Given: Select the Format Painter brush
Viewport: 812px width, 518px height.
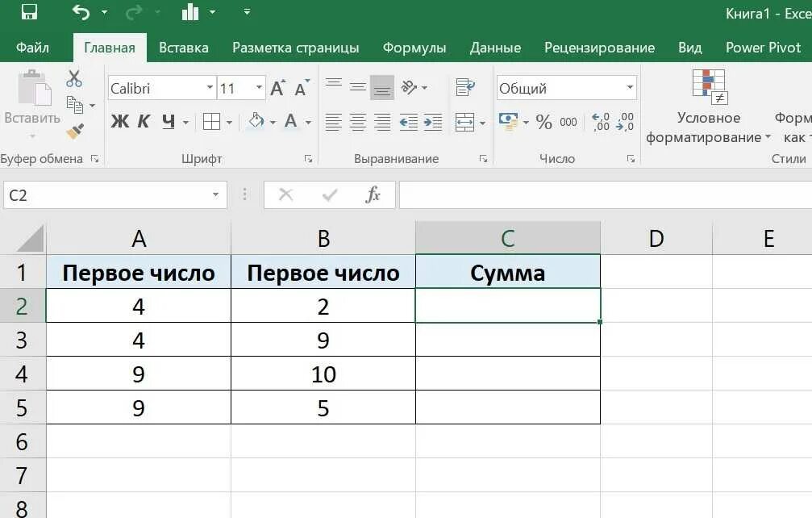Looking at the screenshot, I should [75, 131].
